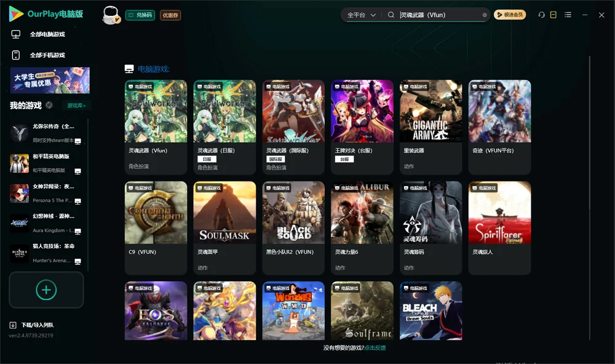Image resolution: width=615 pixels, height=364 pixels.
Task: Click the PC icon on 幻想神域 row
Action: click(77, 231)
